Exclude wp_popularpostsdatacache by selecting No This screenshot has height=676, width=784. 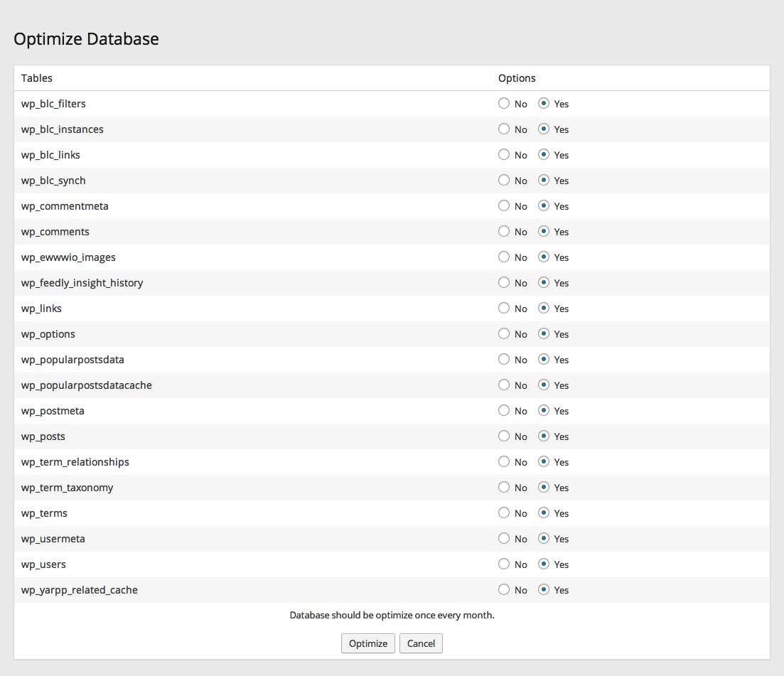504,385
